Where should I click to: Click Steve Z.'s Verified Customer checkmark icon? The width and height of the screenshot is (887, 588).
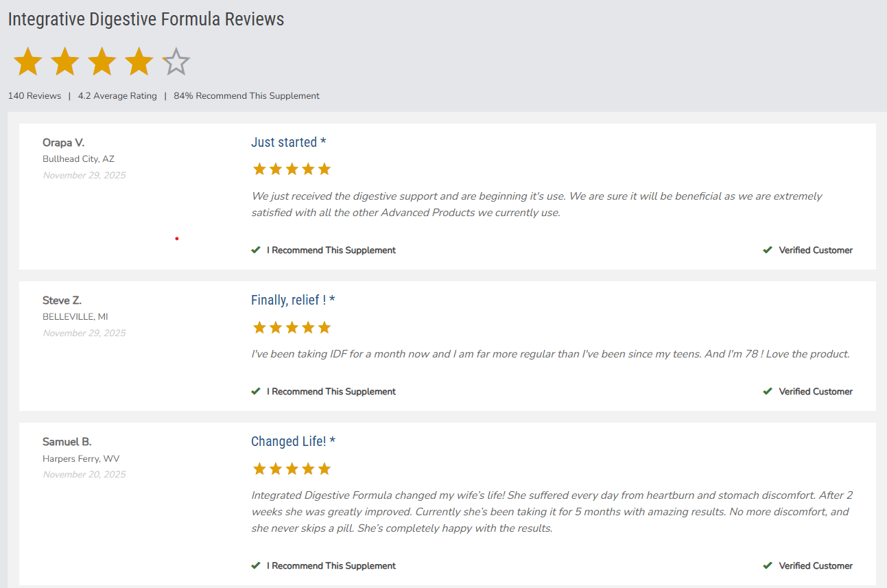pyautogui.click(x=768, y=392)
